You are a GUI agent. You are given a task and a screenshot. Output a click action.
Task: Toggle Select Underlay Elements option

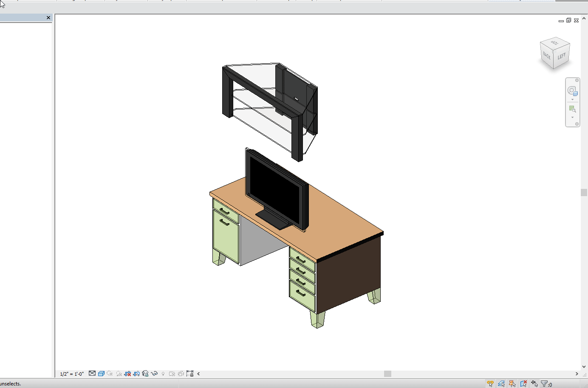(501, 384)
